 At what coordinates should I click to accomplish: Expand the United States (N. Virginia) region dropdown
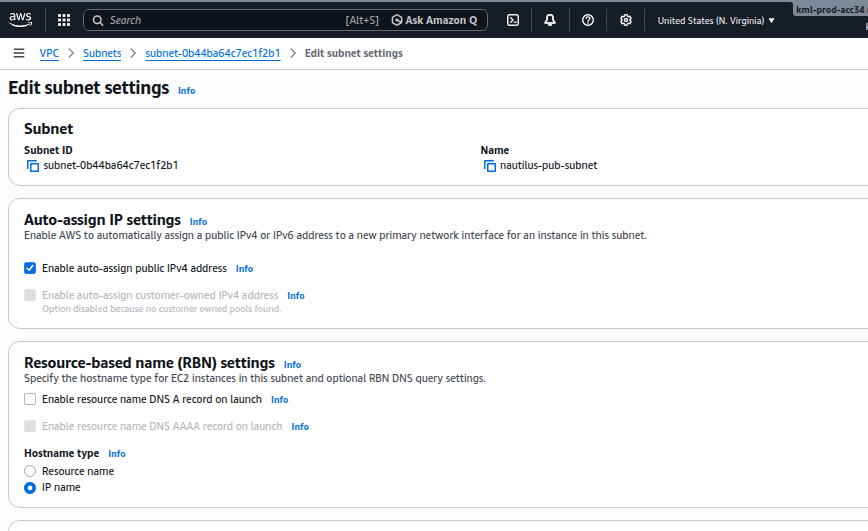click(x=715, y=20)
